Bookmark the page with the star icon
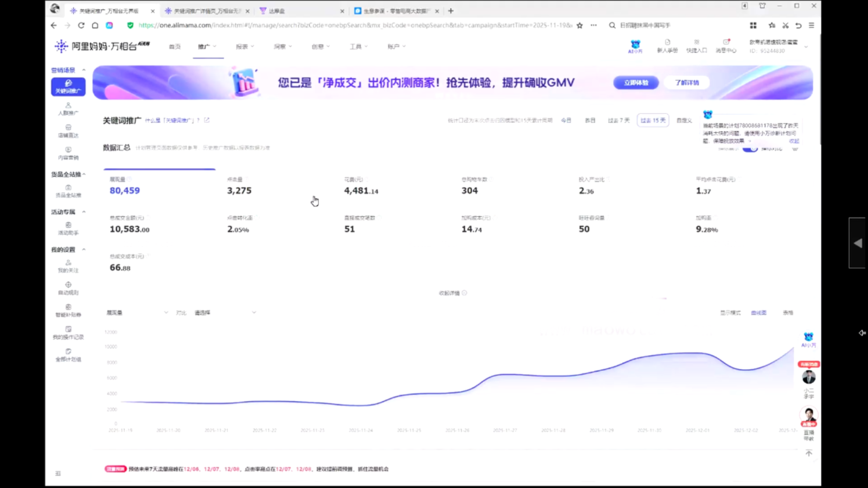 (x=579, y=25)
